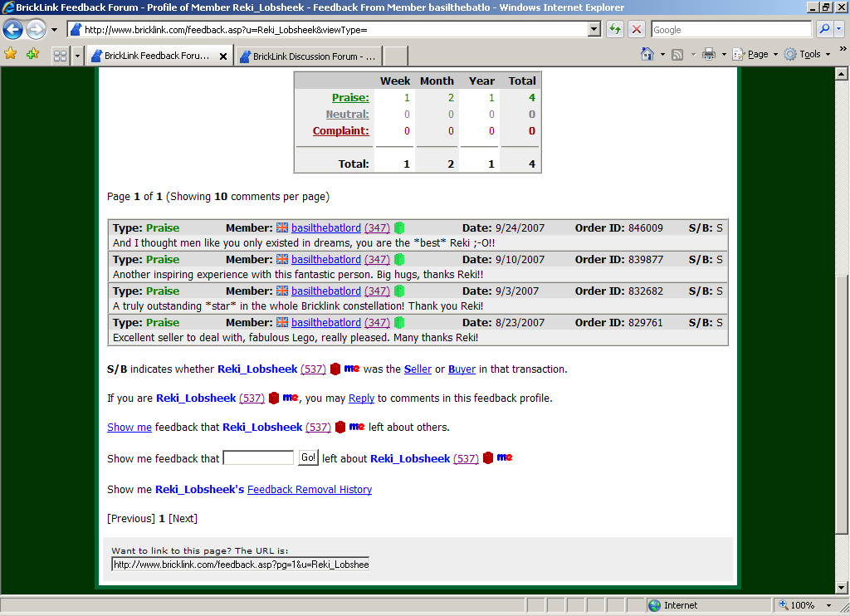Click the Home page icon

[x=647, y=54]
